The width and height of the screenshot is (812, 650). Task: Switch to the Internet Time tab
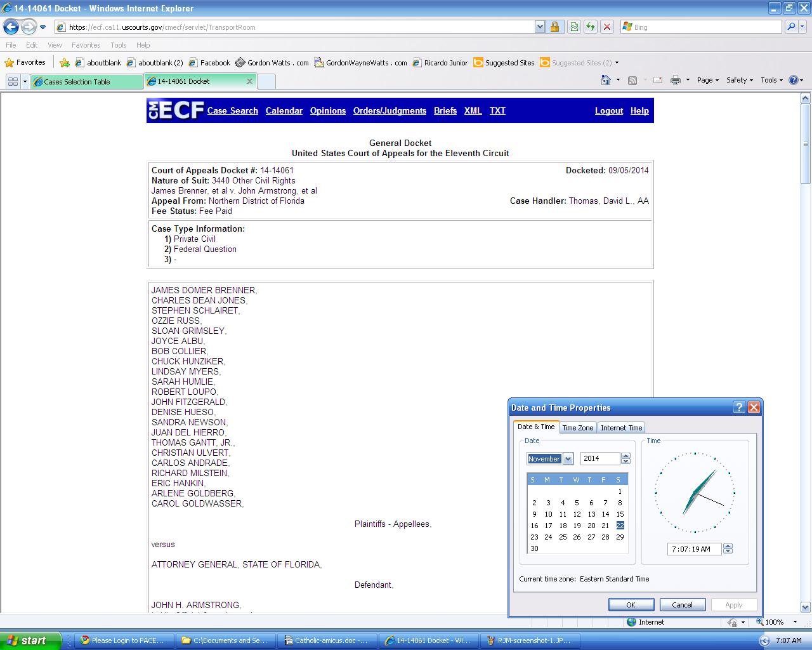point(621,428)
